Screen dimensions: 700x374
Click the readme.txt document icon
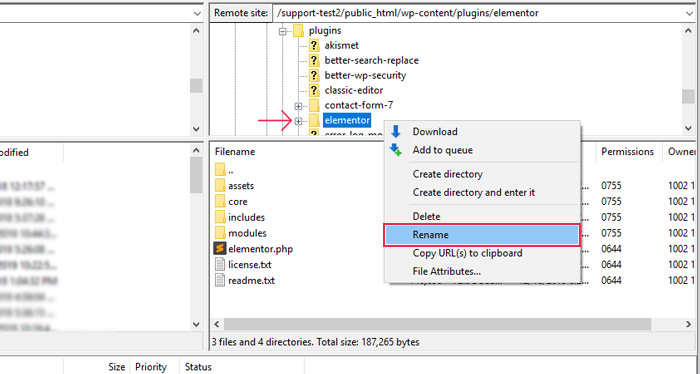pos(220,280)
